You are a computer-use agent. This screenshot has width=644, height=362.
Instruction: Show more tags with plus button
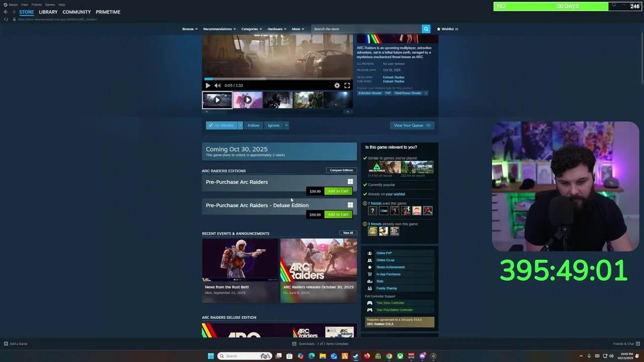click(426, 93)
